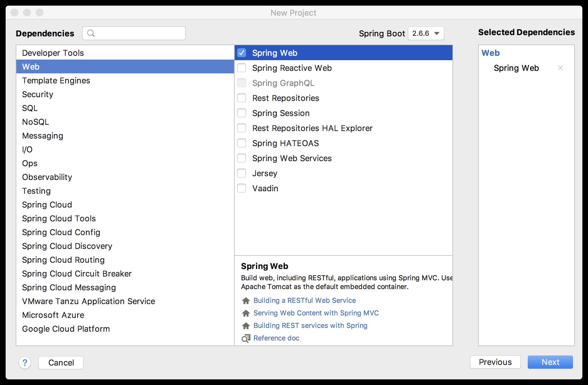The height and width of the screenshot is (385, 588).
Task: Click the Next button
Action: pyautogui.click(x=550, y=362)
